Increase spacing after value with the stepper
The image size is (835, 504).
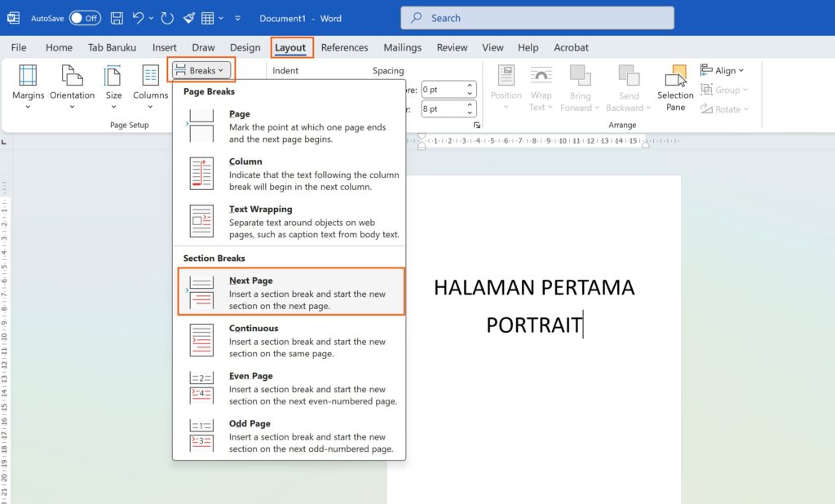(x=470, y=104)
